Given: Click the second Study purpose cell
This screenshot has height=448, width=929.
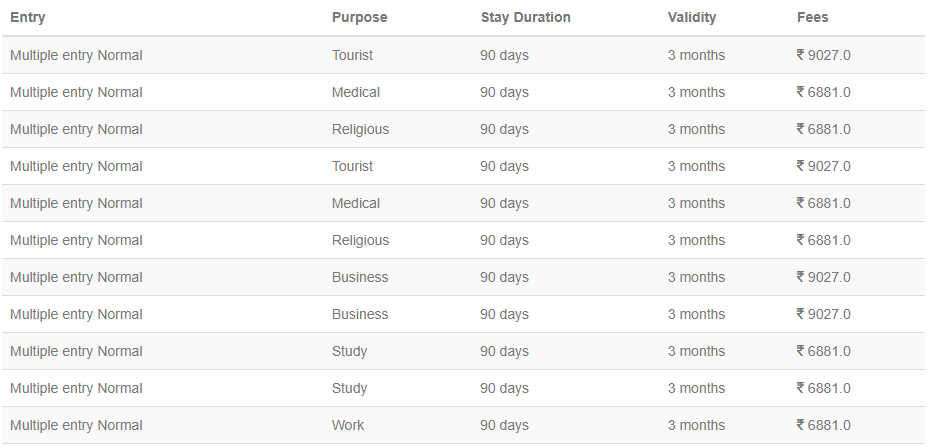Looking at the screenshot, I should coord(350,388).
